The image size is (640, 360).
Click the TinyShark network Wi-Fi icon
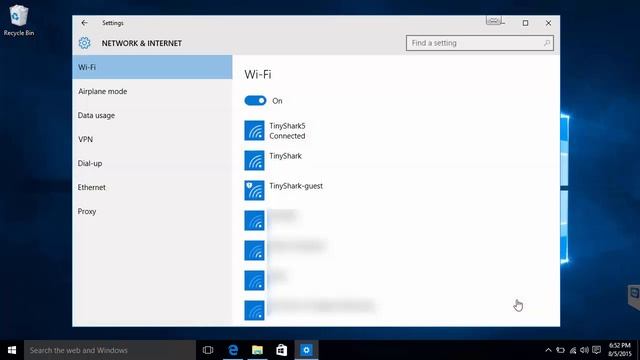[254, 160]
